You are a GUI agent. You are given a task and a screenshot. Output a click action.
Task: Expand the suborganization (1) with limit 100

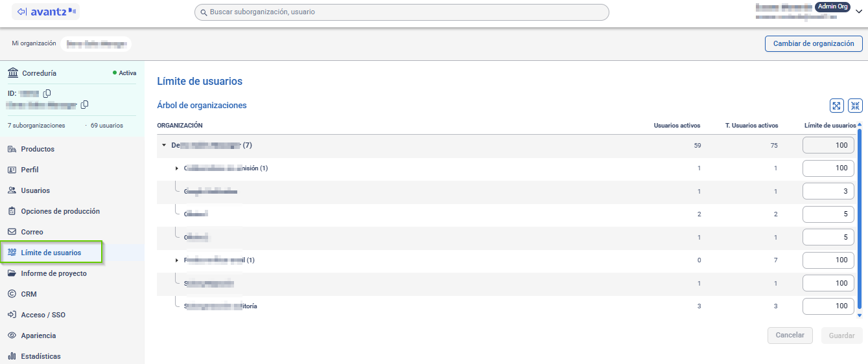tap(176, 168)
